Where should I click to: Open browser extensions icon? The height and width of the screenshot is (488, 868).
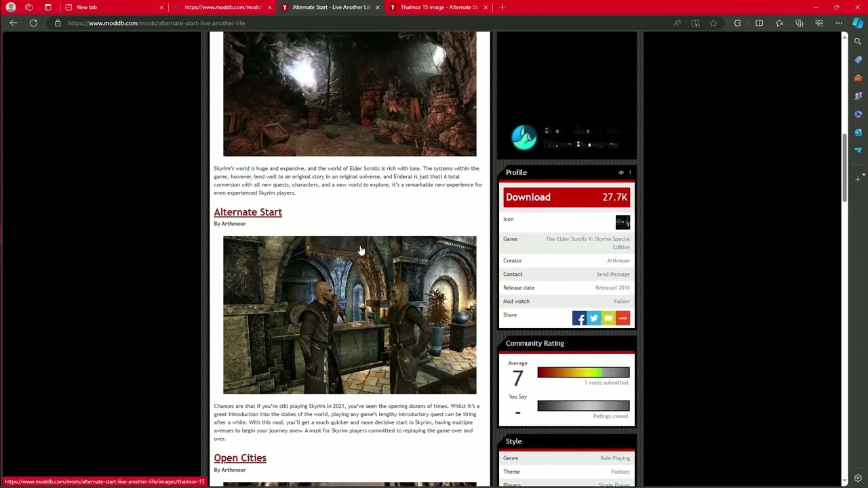(x=737, y=23)
